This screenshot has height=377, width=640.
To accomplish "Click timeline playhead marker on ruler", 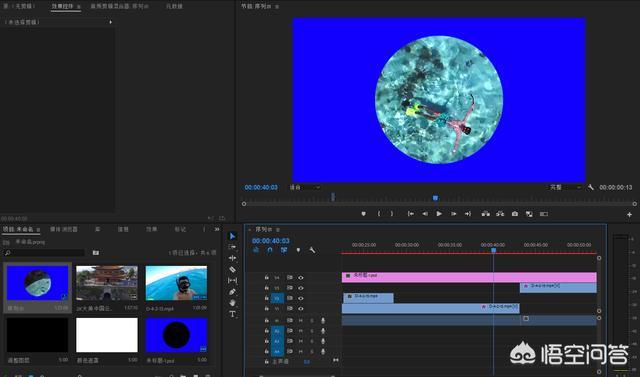I will tap(493, 250).
